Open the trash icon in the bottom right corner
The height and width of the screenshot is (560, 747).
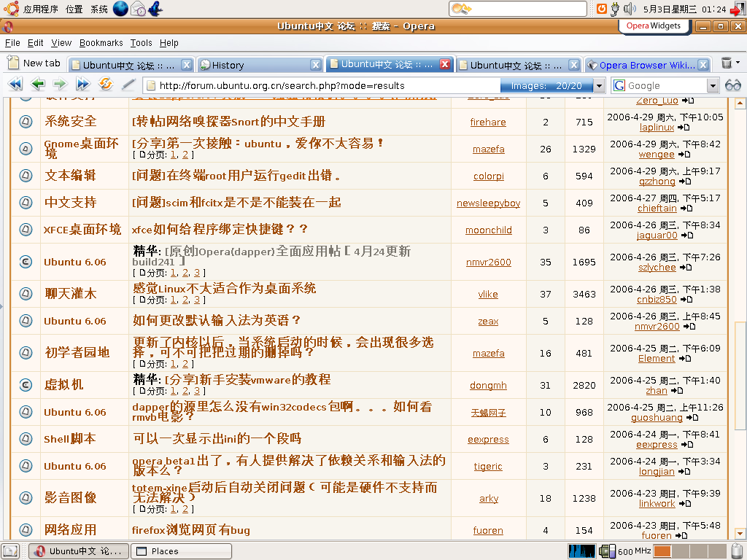pyautogui.click(x=738, y=551)
